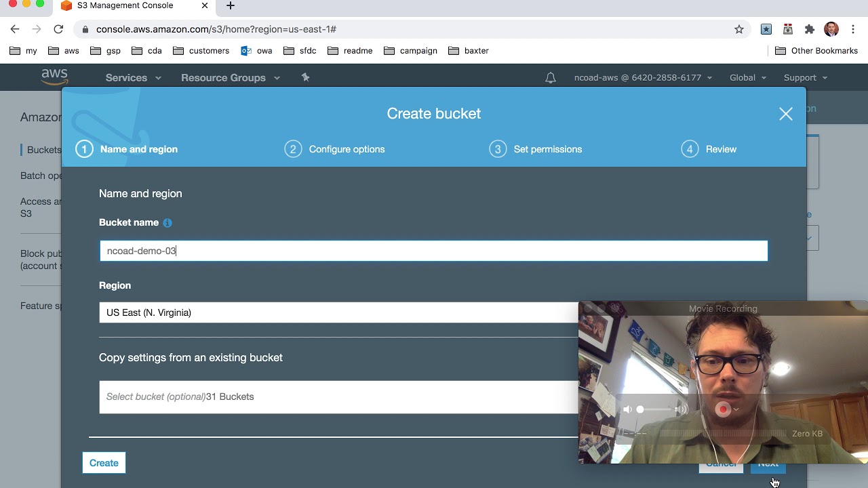Go to step 2 Configure options

click(335, 149)
